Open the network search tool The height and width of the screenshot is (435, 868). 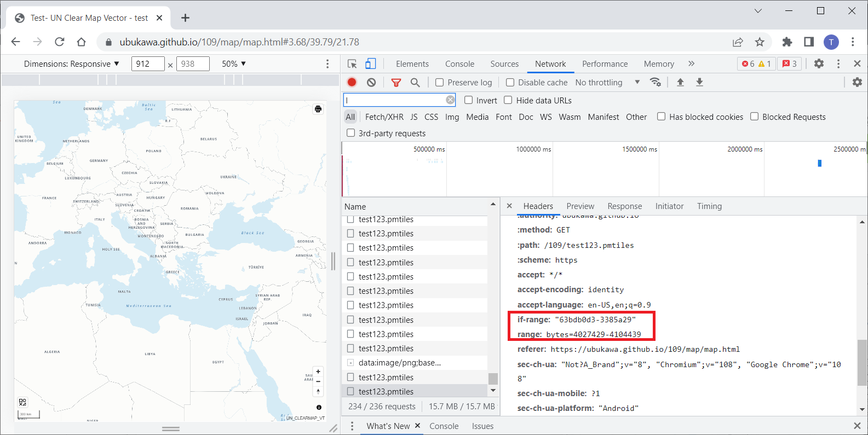(415, 82)
